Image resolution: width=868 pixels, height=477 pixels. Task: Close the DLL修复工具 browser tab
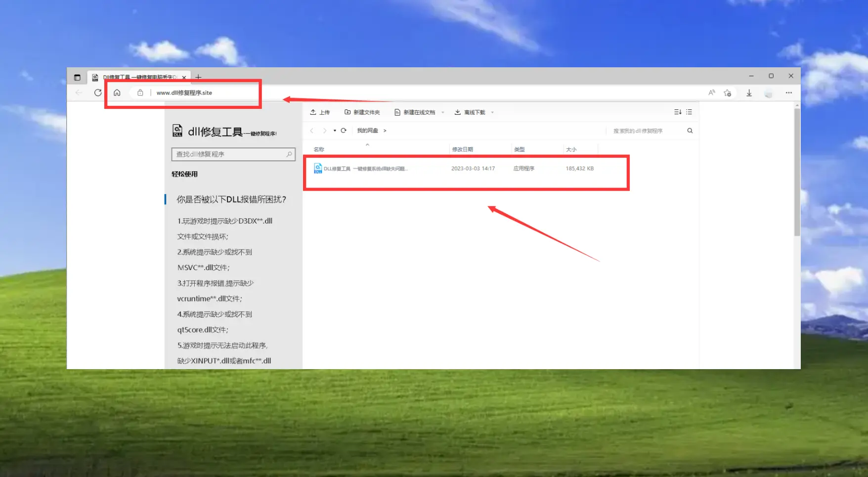(x=184, y=77)
